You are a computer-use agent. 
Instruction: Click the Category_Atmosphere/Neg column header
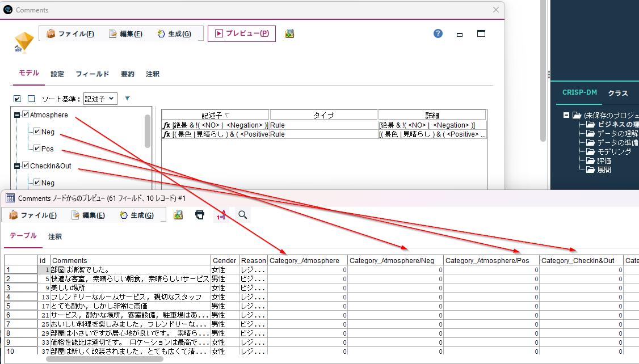[x=396, y=261]
